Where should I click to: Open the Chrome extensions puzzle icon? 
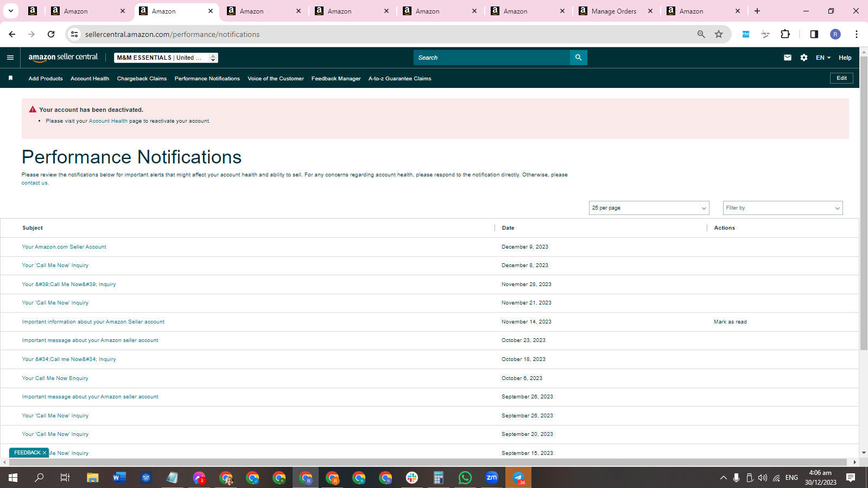click(x=785, y=34)
